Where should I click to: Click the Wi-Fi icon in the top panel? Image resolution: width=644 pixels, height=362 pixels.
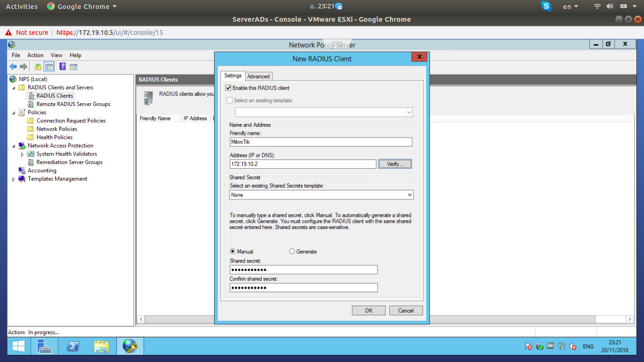pos(597,6)
